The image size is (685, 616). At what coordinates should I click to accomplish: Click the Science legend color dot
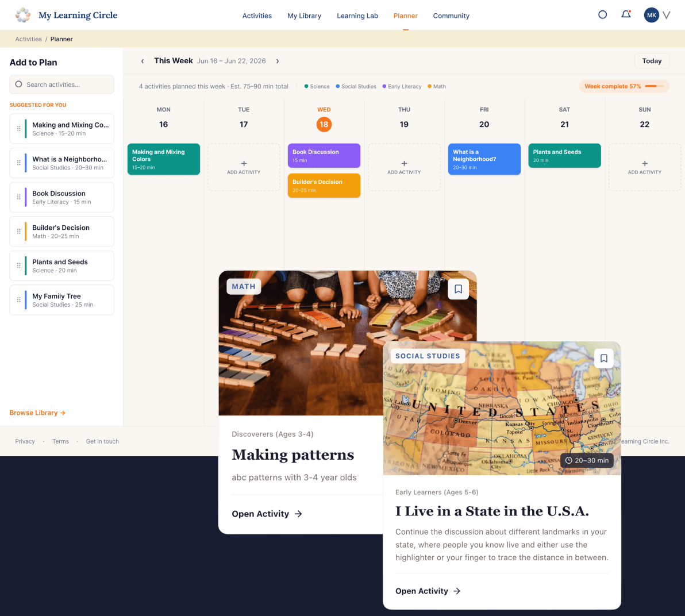pos(306,86)
